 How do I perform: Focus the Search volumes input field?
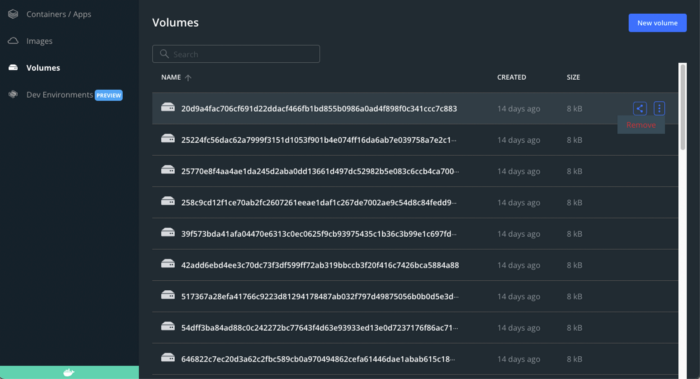236,54
